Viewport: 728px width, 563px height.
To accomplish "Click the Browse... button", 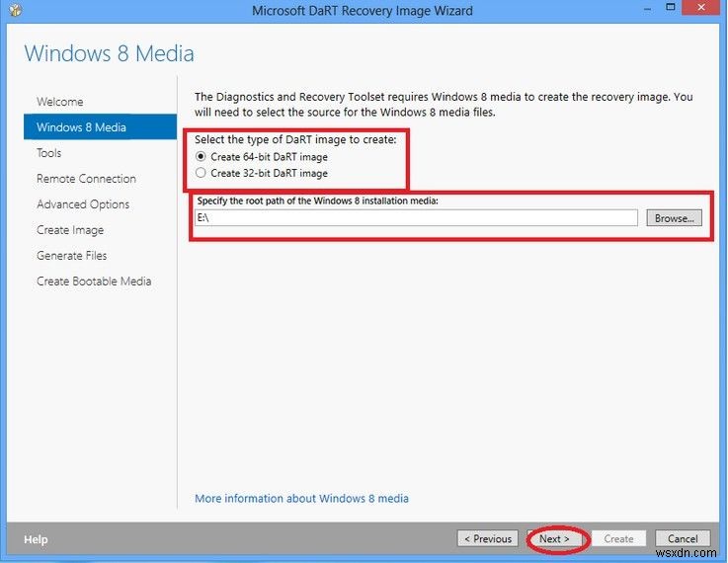I will pyautogui.click(x=674, y=218).
